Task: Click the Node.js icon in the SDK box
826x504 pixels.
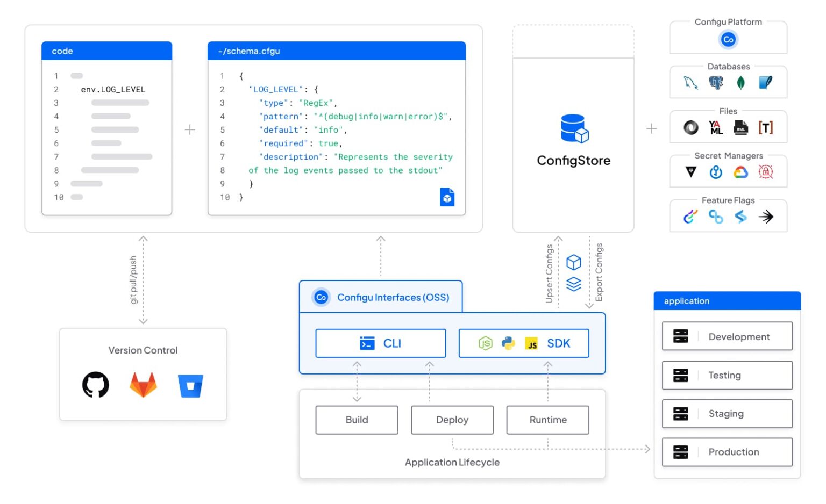Action: click(485, 343)
